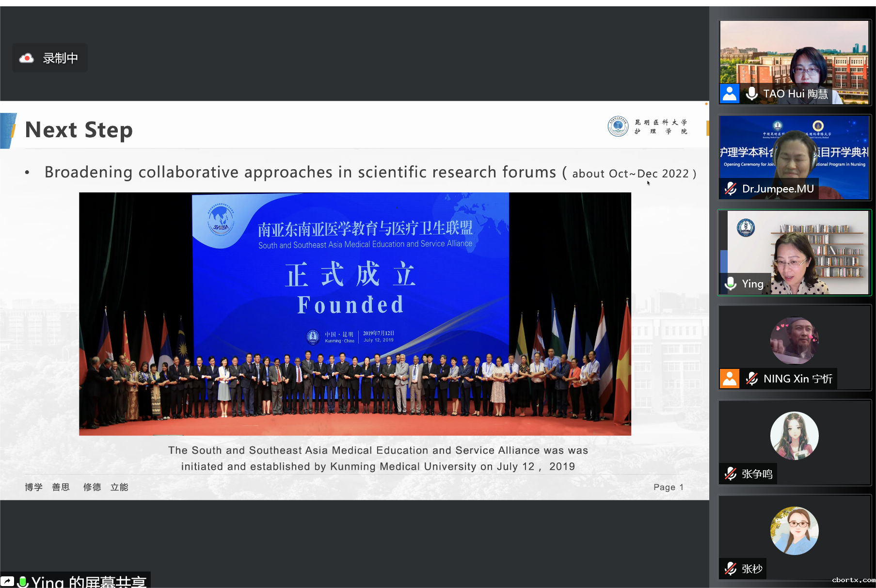
Task: Click the active microphone icon beside Ying
Action: [x=731, y=284]
